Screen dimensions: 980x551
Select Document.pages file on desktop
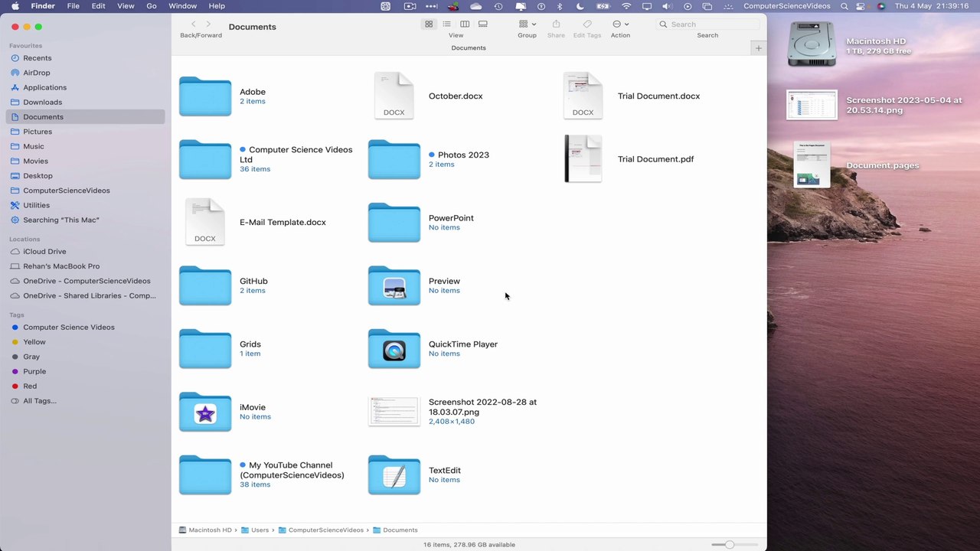pyautogui.click(x=812, y=165)
